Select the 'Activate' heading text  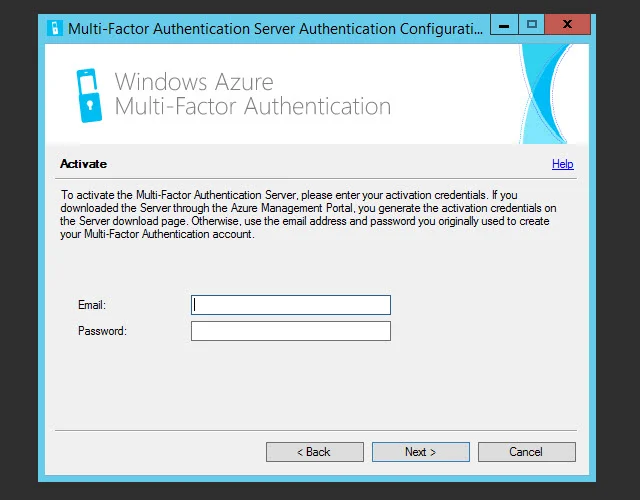coord(83,164)
